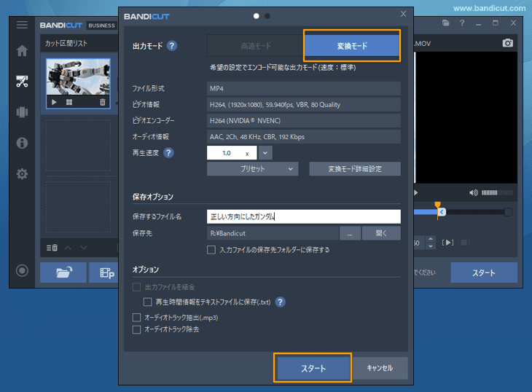Image resolution: width=532 pixels, height=392 pixels.
Task: Click help icon beside 再生速度
Action: tap(168, 153)
